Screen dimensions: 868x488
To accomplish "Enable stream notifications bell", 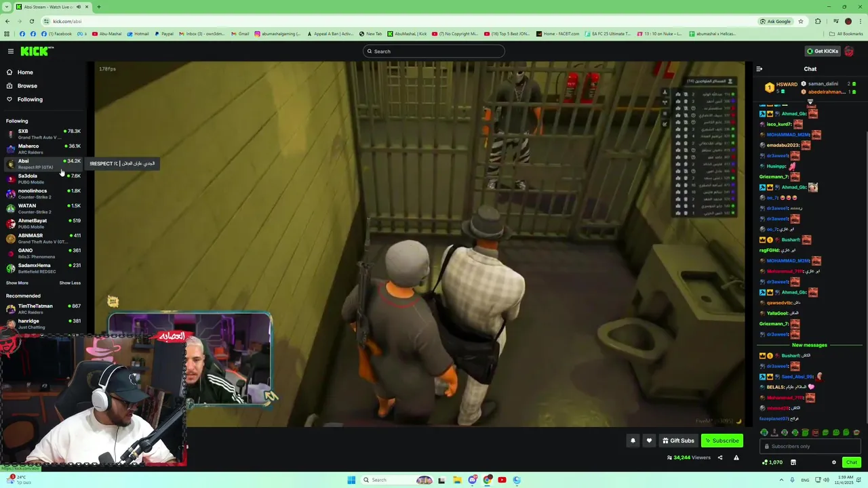I will click(633, 441).
